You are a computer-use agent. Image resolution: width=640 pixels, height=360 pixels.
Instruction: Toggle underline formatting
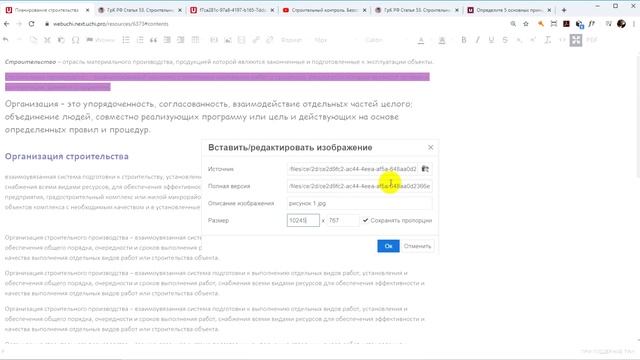click(x=491, y=40)
